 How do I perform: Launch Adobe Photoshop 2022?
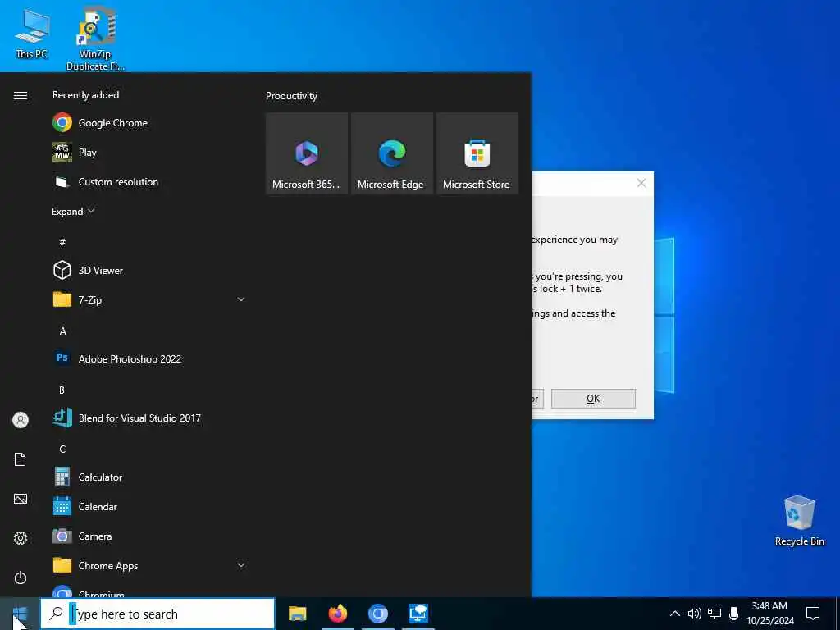pyautogui.click(x=150, y=359)
